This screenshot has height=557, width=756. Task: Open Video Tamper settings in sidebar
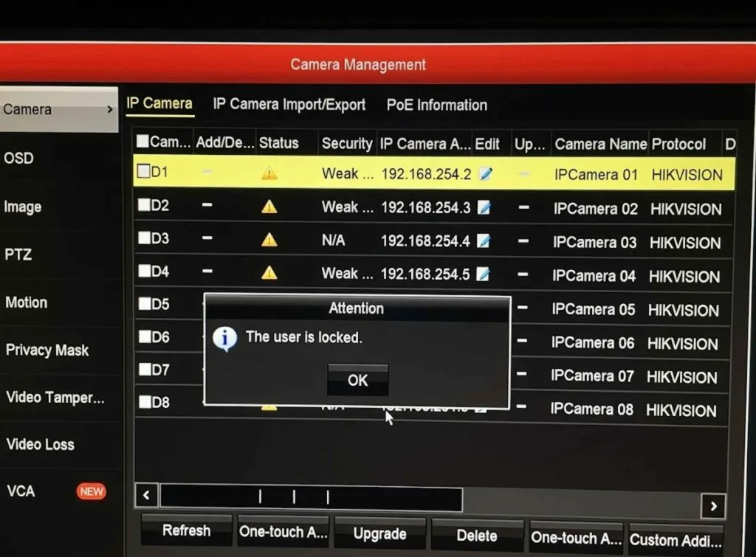coord(55,398)
